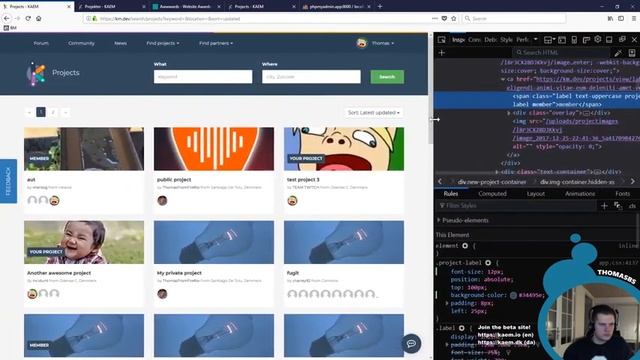
Task: Open the Community nav link
Action: 81,43
